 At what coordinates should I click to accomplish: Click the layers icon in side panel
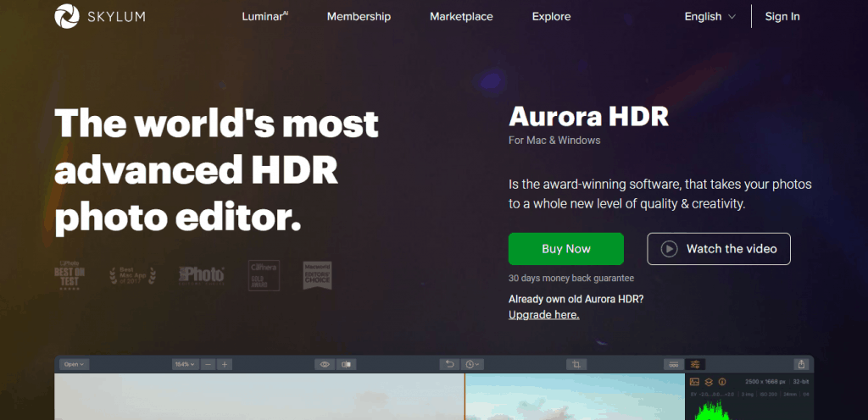709,382
